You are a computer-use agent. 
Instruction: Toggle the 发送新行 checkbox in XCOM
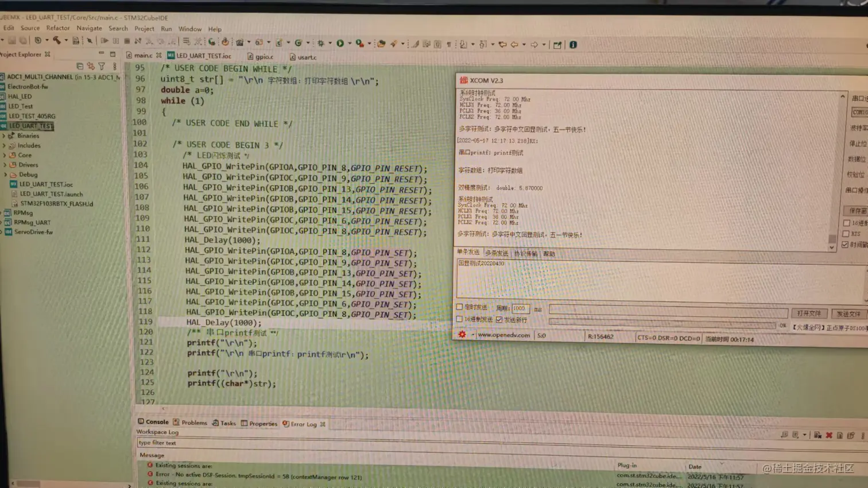499,320
